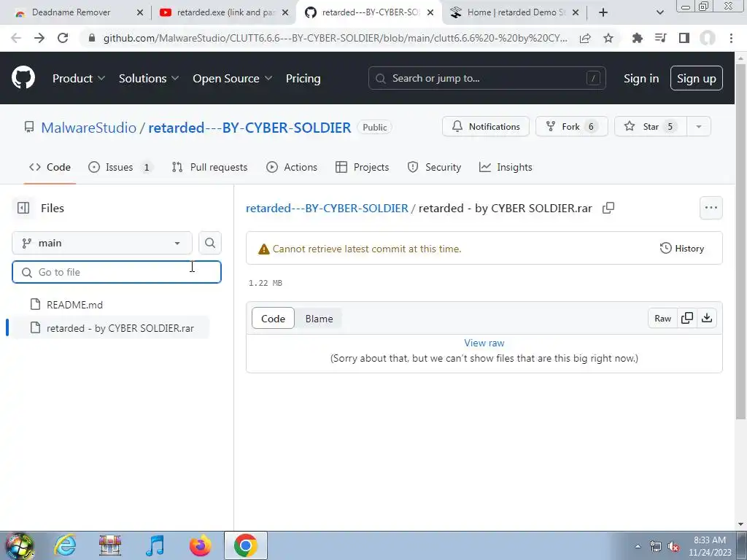Open the Solutions dropdown menu

pos(149,78)
